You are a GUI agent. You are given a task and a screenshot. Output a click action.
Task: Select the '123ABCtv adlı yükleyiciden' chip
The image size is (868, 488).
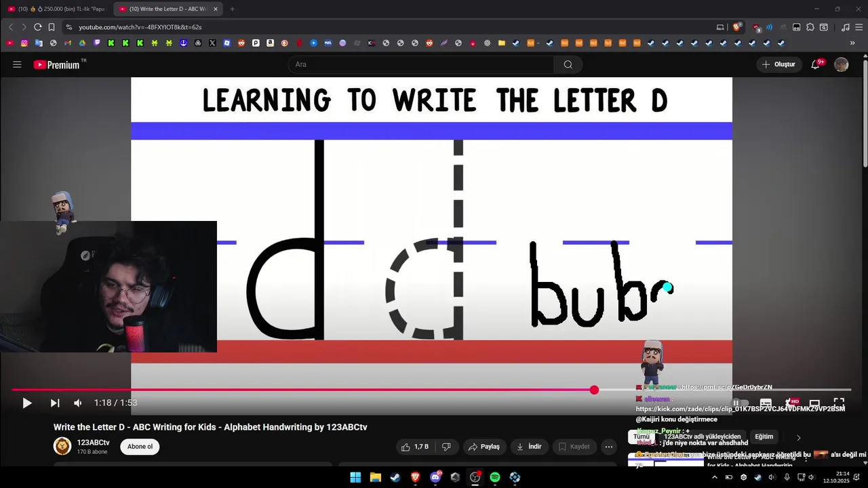[702, 436]
